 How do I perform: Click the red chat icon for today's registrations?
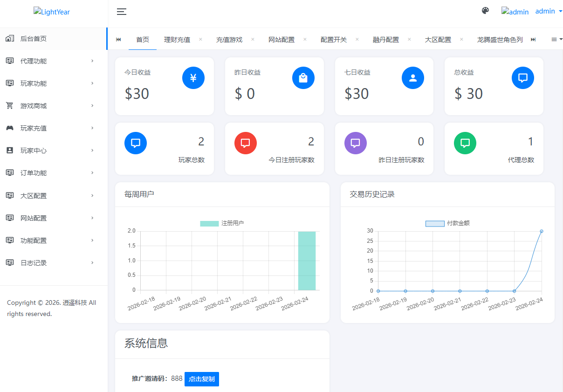click(246, 143)
